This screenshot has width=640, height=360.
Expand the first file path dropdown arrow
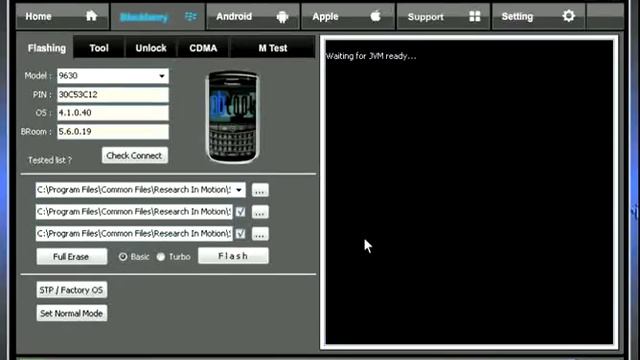point(239,190)
